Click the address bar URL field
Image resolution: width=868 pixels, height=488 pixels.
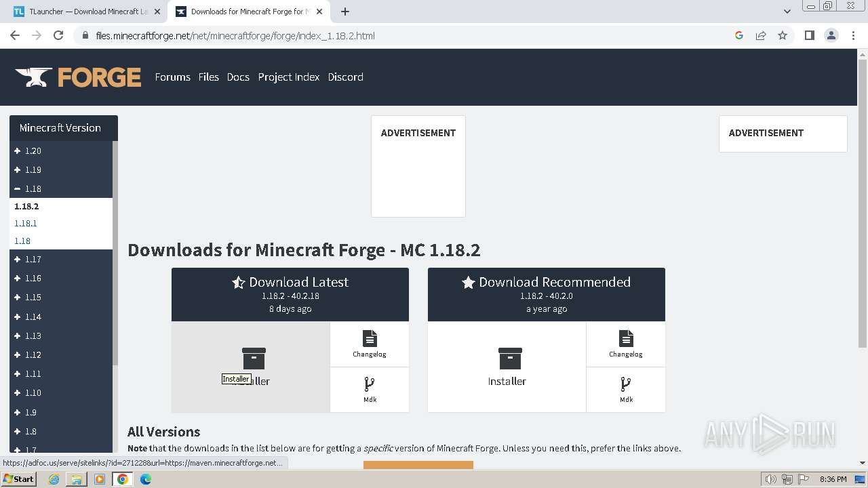[x=407, y=35]
